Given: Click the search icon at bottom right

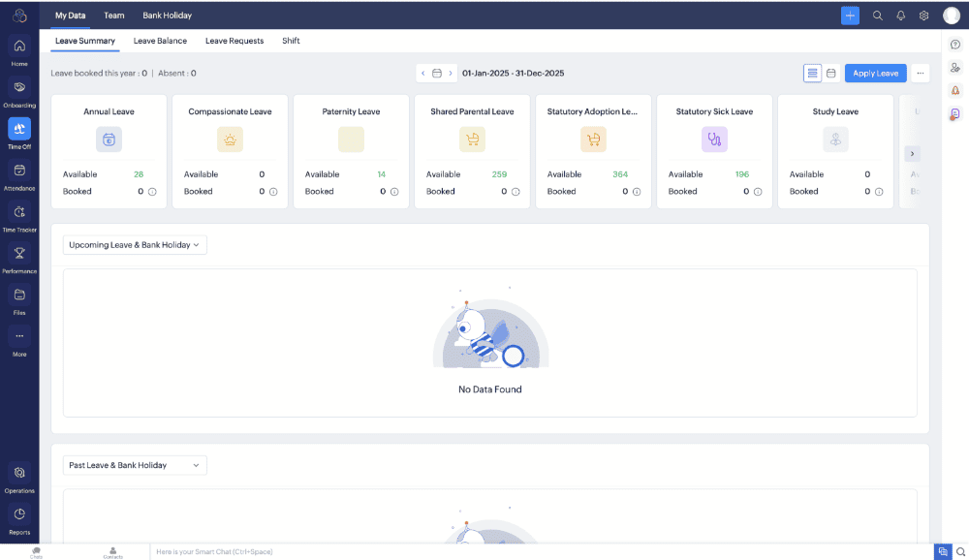Looking at the screenshot, I should (x=960, y=552).
